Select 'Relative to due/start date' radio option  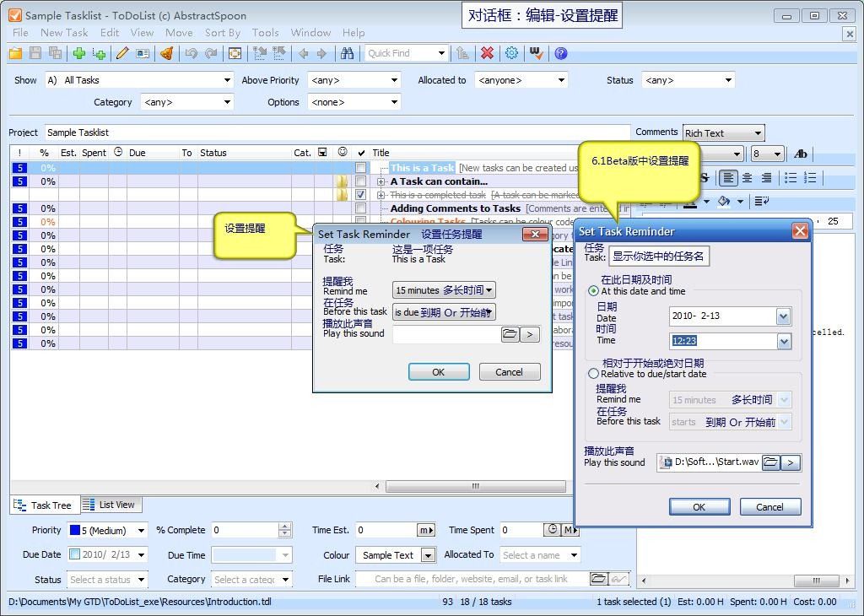click(594, 374)
